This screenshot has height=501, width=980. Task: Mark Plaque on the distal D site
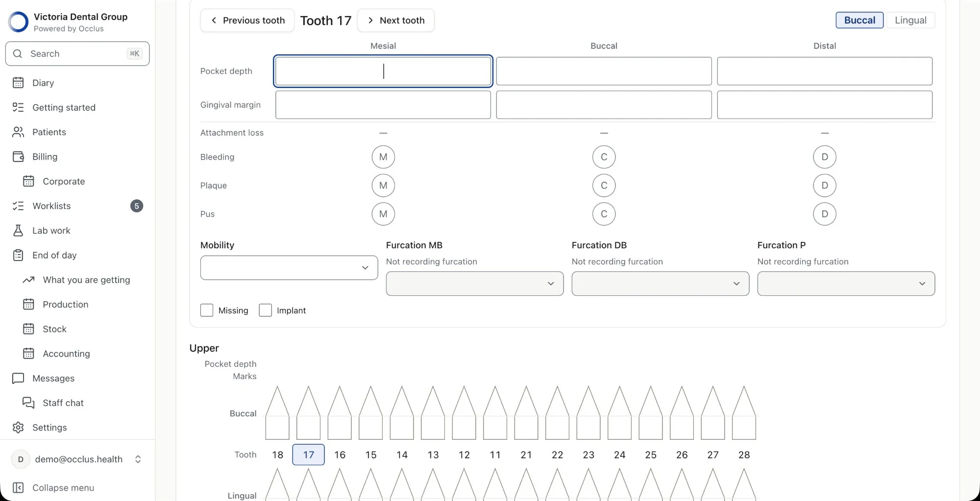(x=825, y=185)
